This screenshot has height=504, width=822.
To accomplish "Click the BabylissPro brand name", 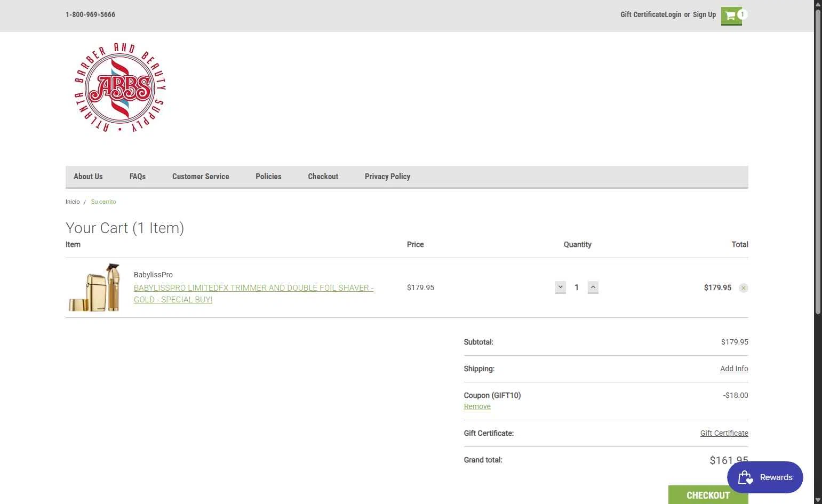I will (x=153, y=275).
